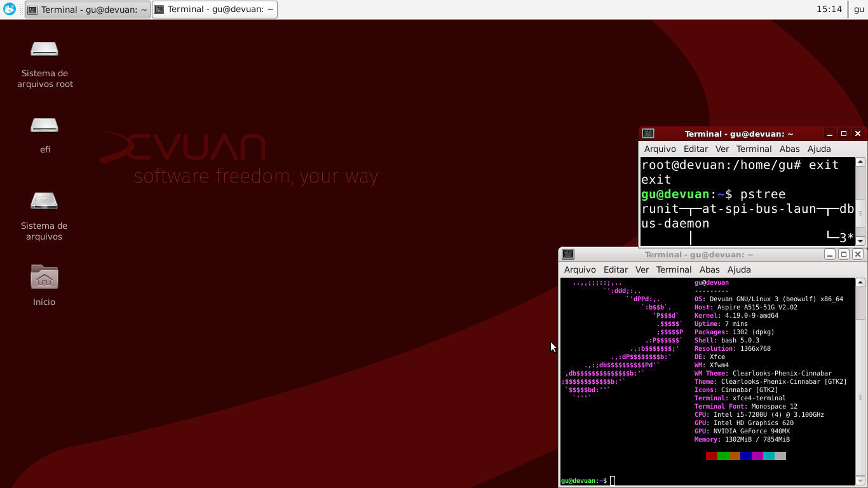Click scroll down arrow in pstree terminal
868x488 pixels.
point(860,241)
